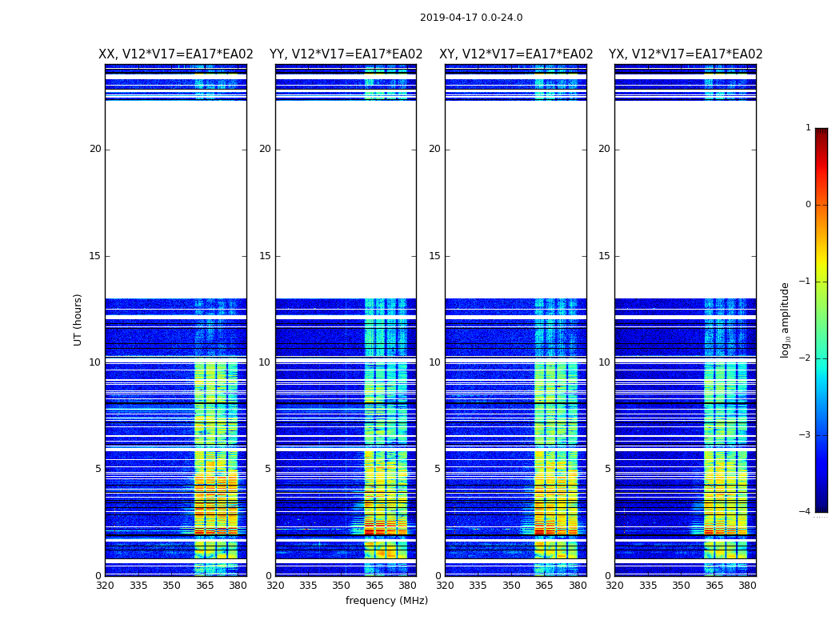
Task: Click the 15 hour tick left of XY panel
Action: [x=434, y=256]
